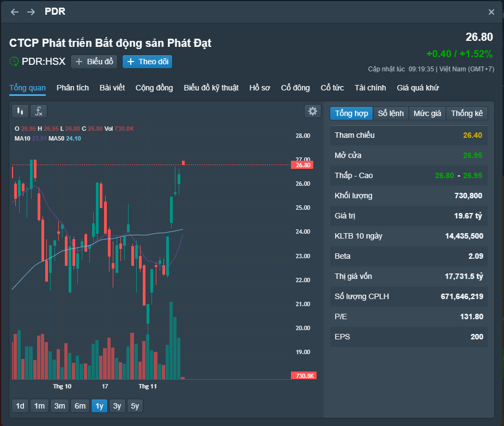Go back with the left arrow icon
The width and height of the screenshot is (504, 426).
click(15, 12)
